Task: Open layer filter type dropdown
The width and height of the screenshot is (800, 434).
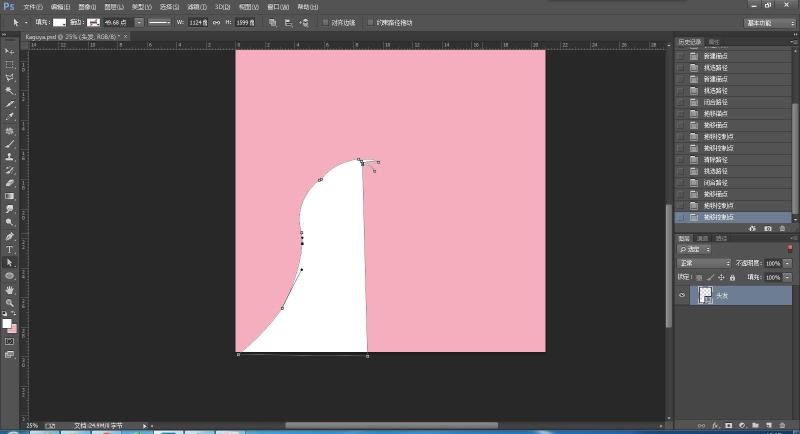Action: point(694,249)
